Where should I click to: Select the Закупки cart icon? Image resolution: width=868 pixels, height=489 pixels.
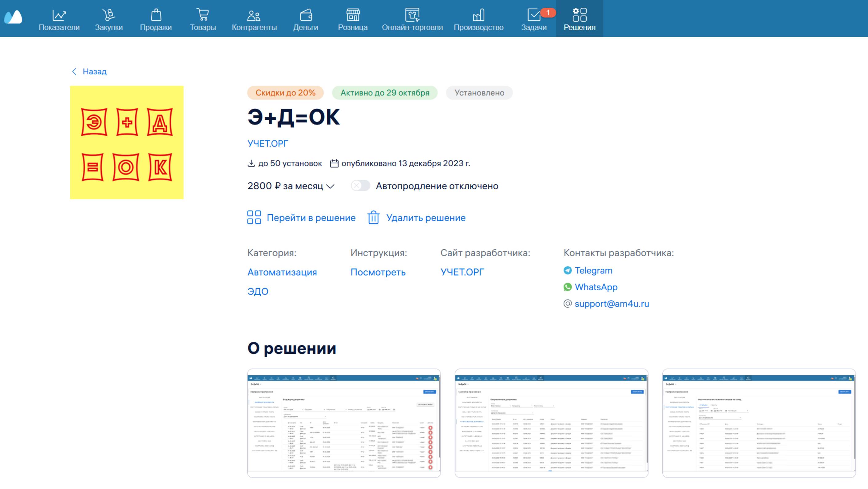click(x=109, y=14)
